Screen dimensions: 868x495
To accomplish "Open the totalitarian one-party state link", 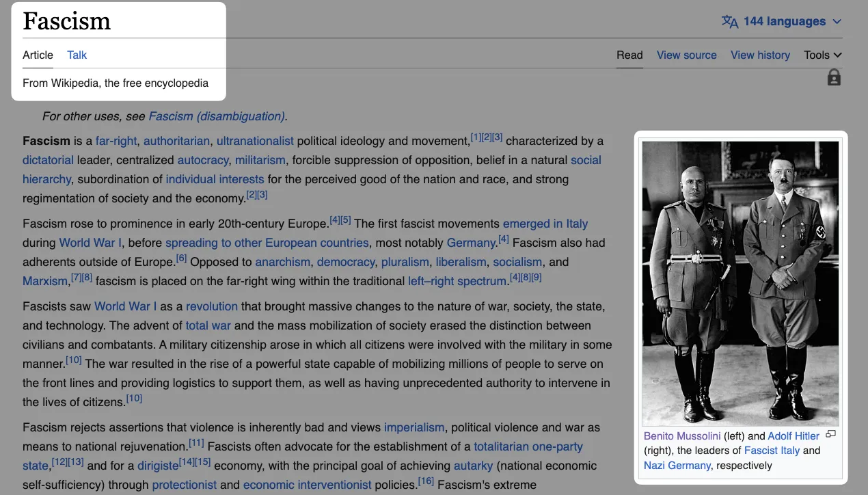I will tap(528, 447).
